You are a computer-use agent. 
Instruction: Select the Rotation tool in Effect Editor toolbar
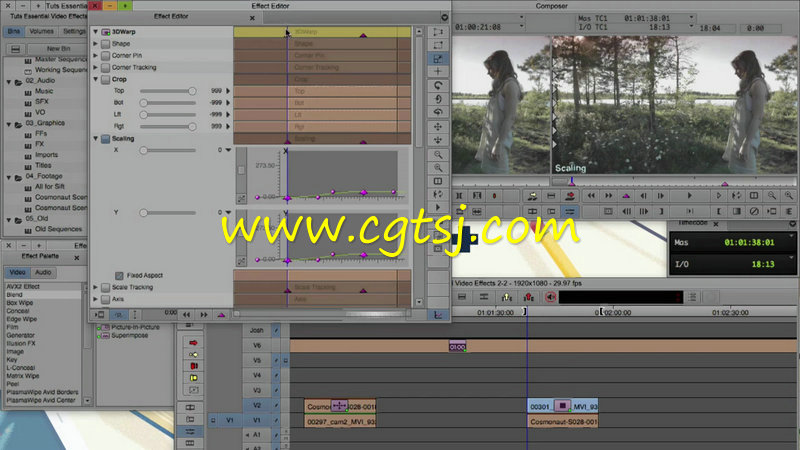point(438,85)
